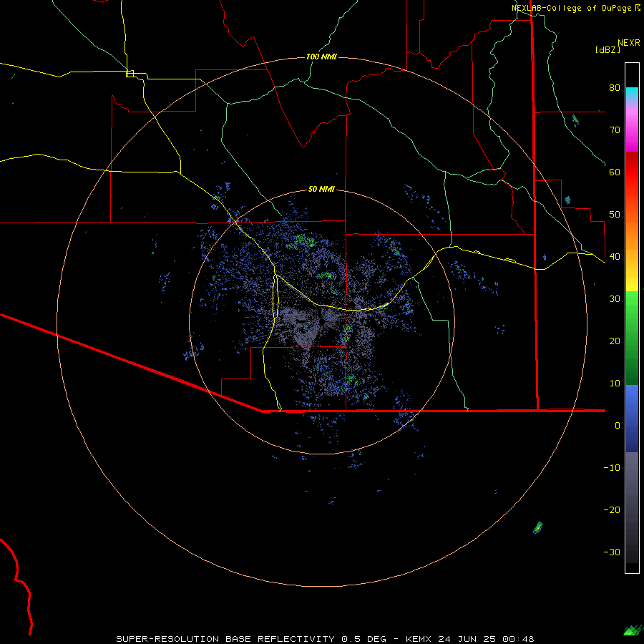This screenshot has width=644, height=644.
Task: Click the Super-Resolution Base Reflectivity caption
Action: point(325,639)
